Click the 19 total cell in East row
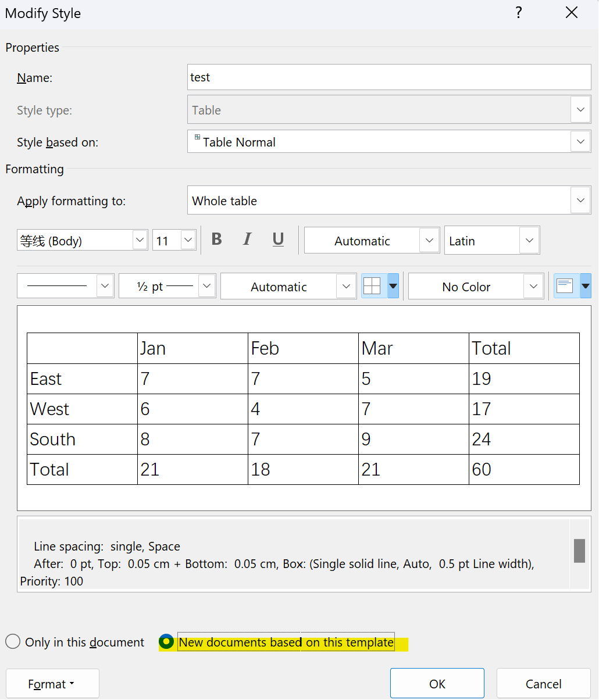 click(x=524, y=378)
